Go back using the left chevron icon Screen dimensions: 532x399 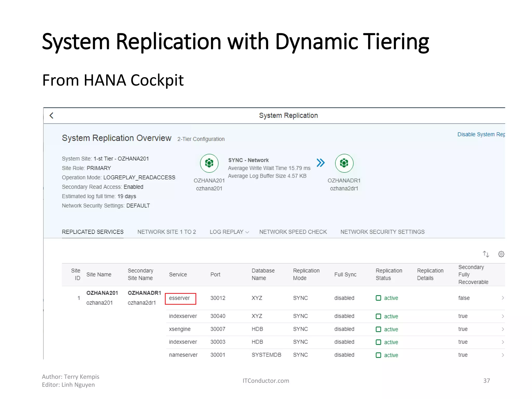coord(51,115)
